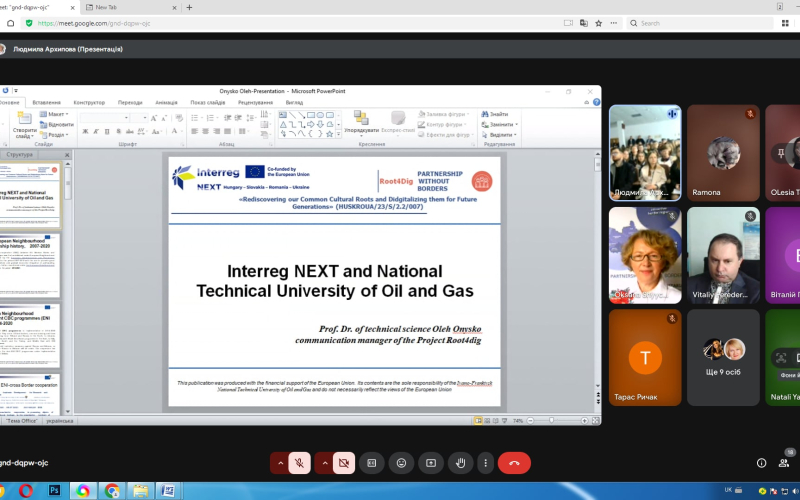Click Відновити slide reset button
The height and width of the screenshot is (500, 800).
coord(57,124)
